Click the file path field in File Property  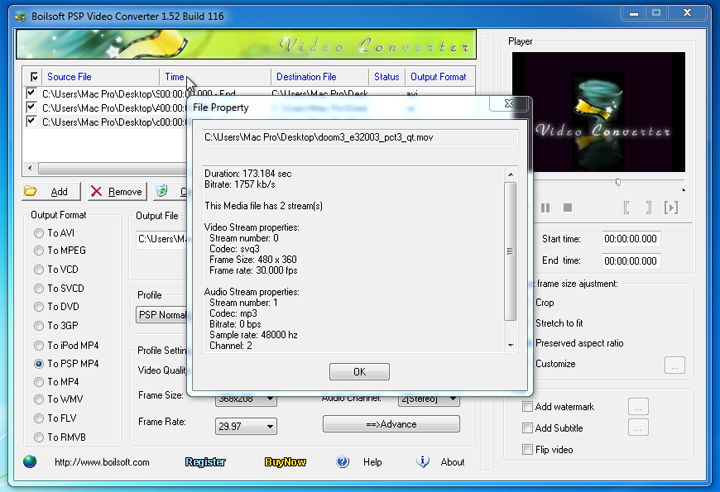click(x=360, y=138)
